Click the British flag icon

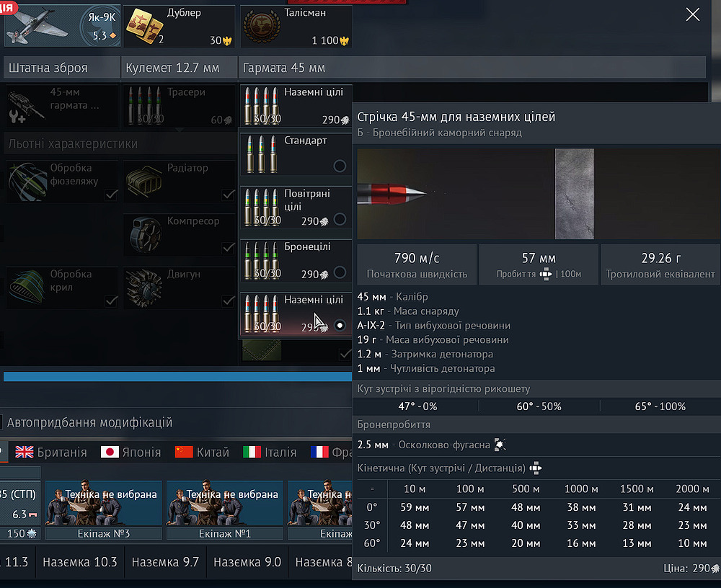pos(25,452)
